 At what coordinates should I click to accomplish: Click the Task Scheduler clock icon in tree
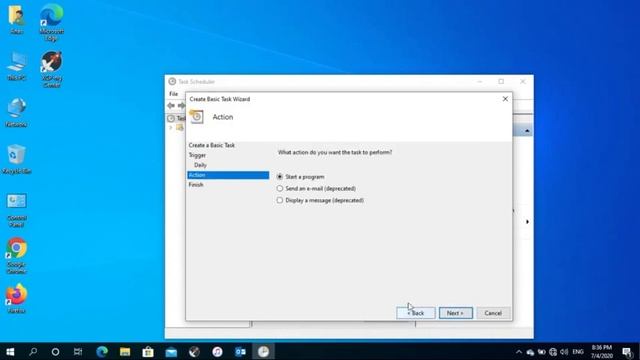point(171,118)
